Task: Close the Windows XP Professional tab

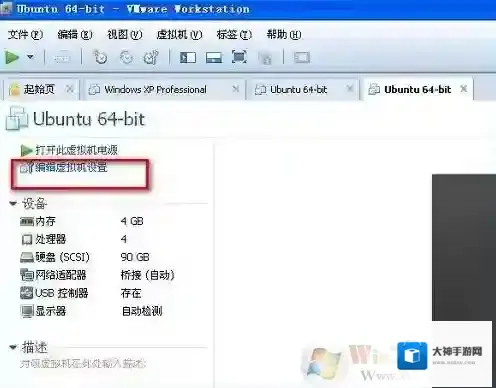Action: (x=236, y=89)
